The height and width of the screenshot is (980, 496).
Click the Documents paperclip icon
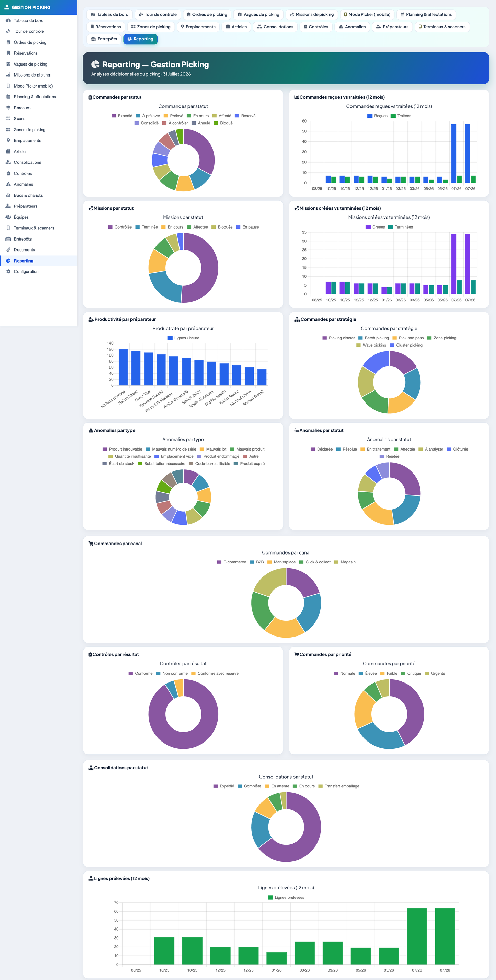pyautogui.click(x=8, y=249)
